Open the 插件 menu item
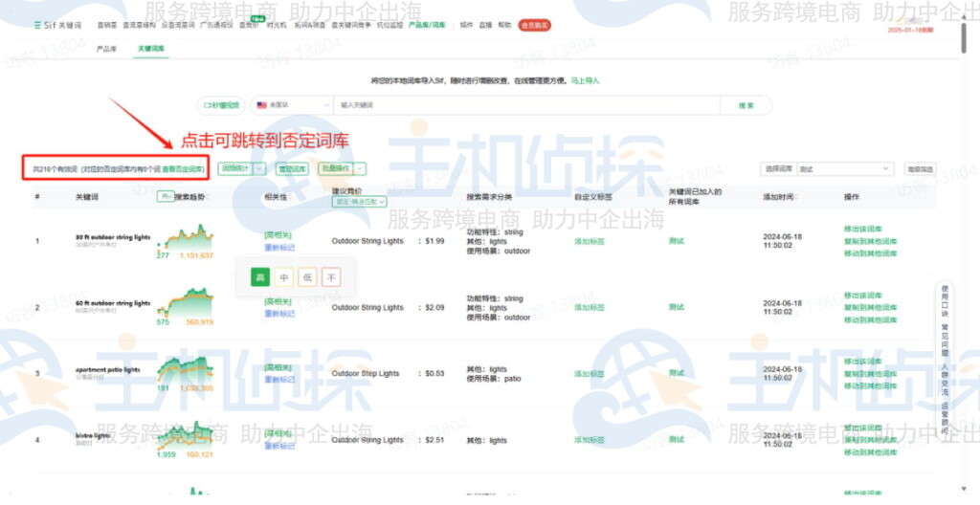The image size is (980, 505). 466,26
